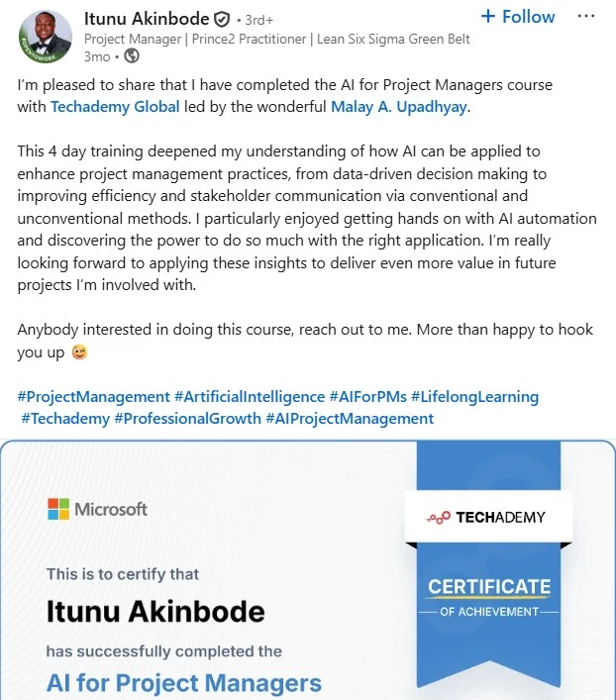The width and height of the screenshot is (616, 700).
Task: Click the Microsoft logo on the certificate
Action: (x=97, y=509)
